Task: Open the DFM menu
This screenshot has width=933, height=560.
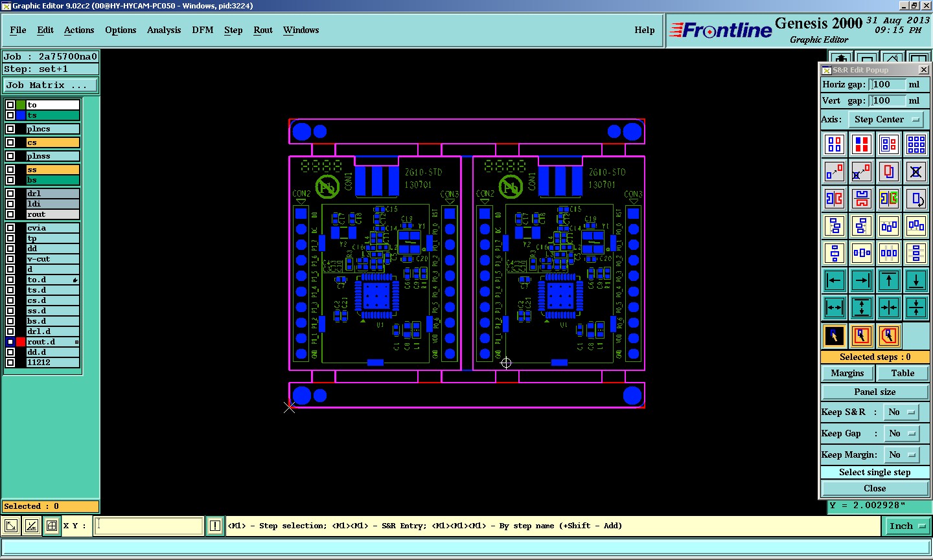Action: tap(203, 30)
